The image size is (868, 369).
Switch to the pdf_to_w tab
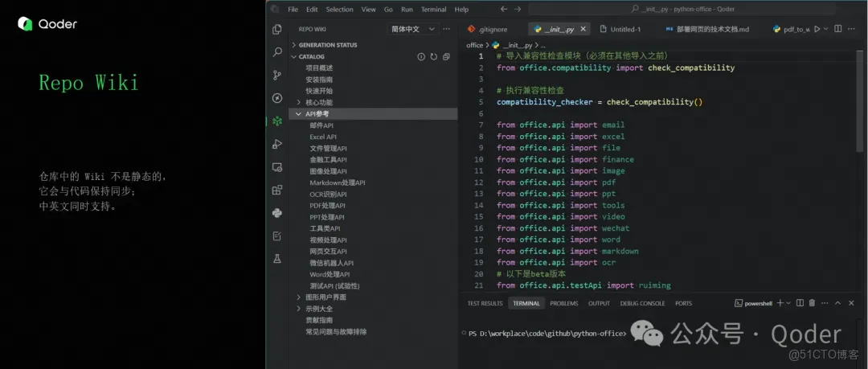(x=791, y=29)
